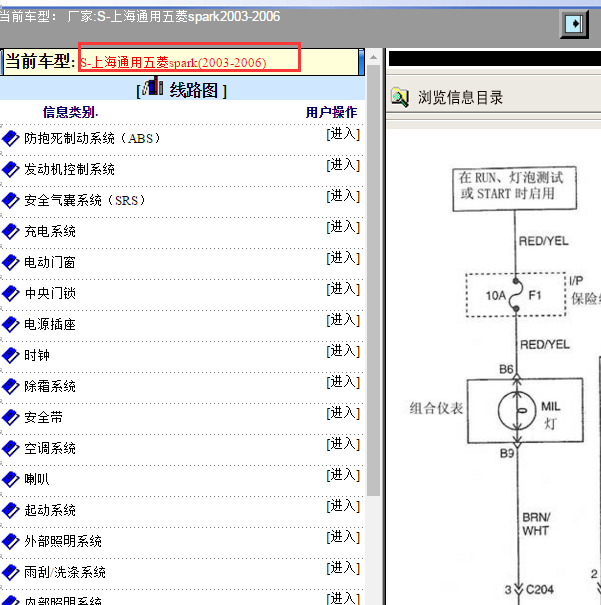The height and width of the screenshot is (605, 601).
Task: Click [进入] for 中央门锁
Action: click(x=343, y=289)
